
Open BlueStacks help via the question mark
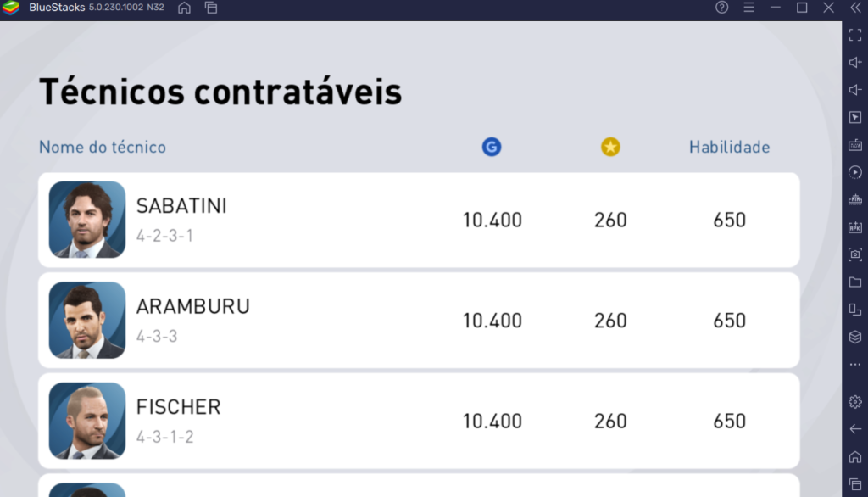(x=721, y=8)
